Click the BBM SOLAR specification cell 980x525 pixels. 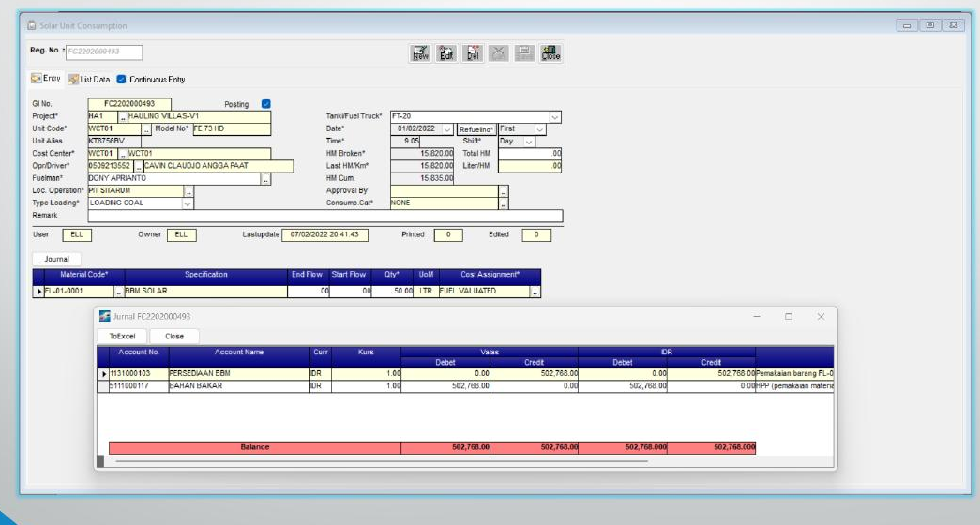point(205,292)
